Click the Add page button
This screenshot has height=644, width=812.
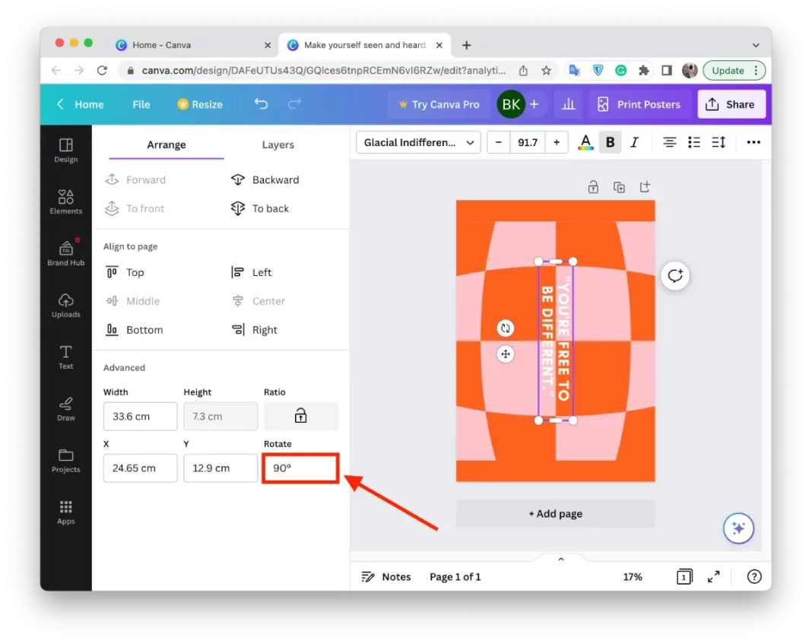(x=556, y=513)
